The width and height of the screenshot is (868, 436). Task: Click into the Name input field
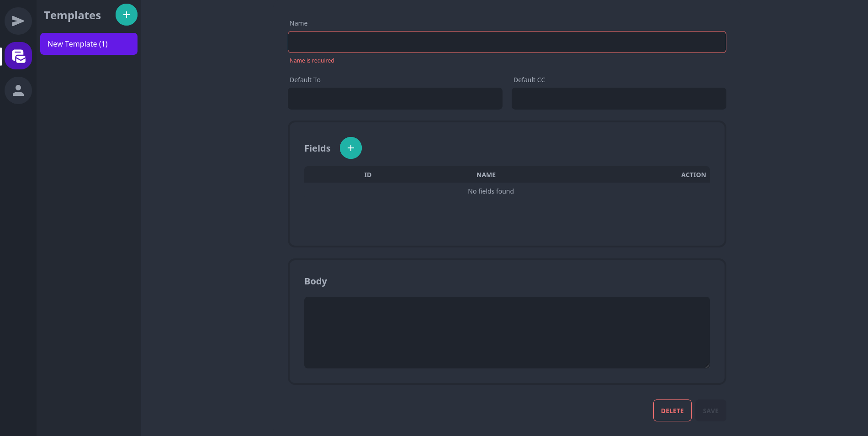[507, 42]
